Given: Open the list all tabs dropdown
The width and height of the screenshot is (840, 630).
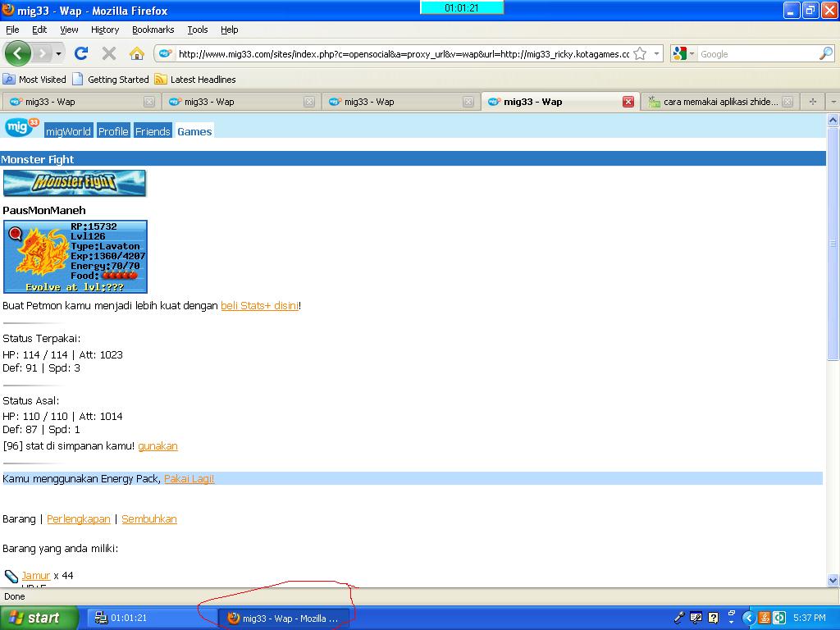Looking at the screenshot, I should point(833,102).
